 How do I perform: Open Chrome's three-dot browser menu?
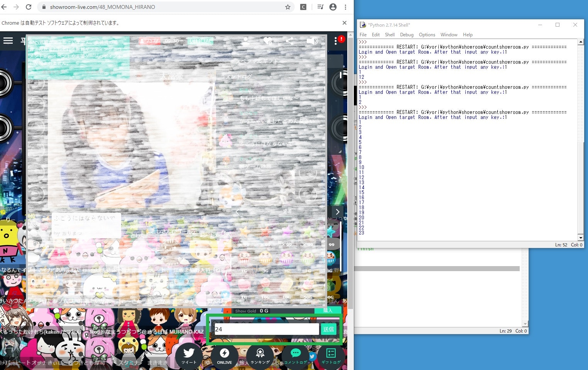point(345,7)
